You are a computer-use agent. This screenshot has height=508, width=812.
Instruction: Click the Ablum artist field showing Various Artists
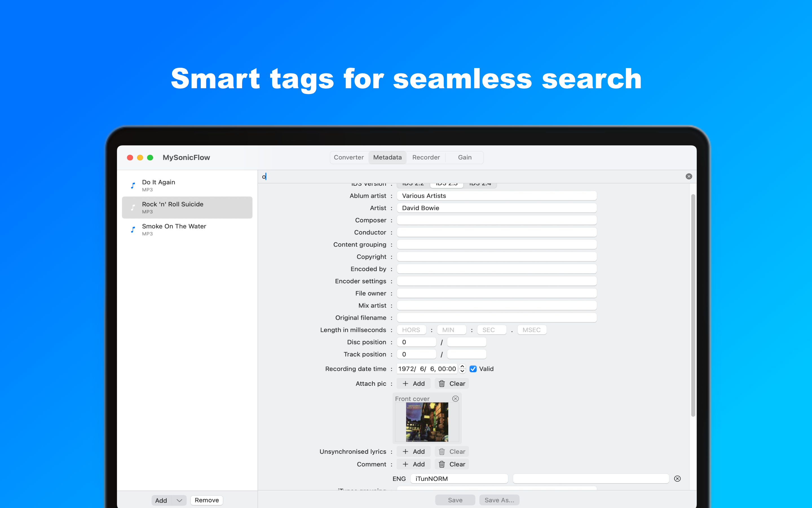[x=497, y=196]
